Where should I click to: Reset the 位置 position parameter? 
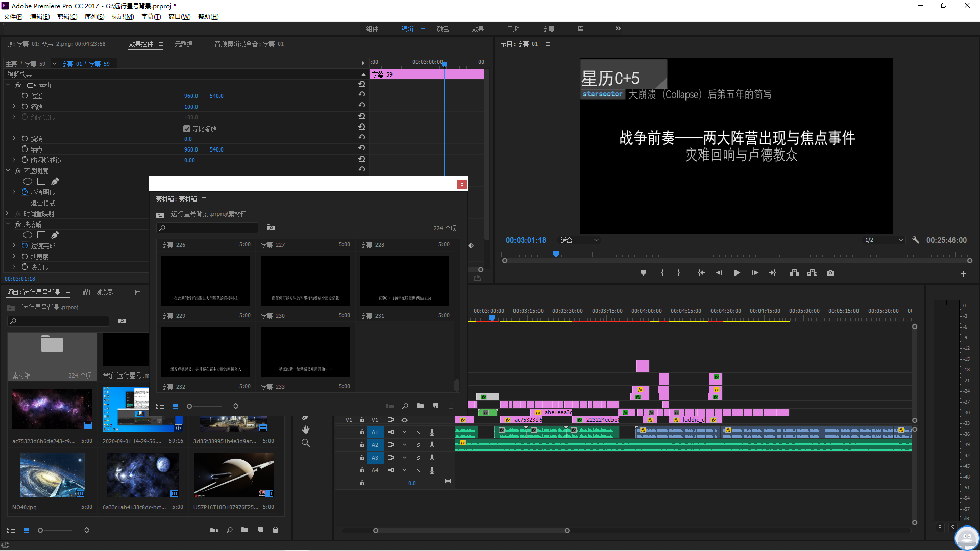pos(362,95)
